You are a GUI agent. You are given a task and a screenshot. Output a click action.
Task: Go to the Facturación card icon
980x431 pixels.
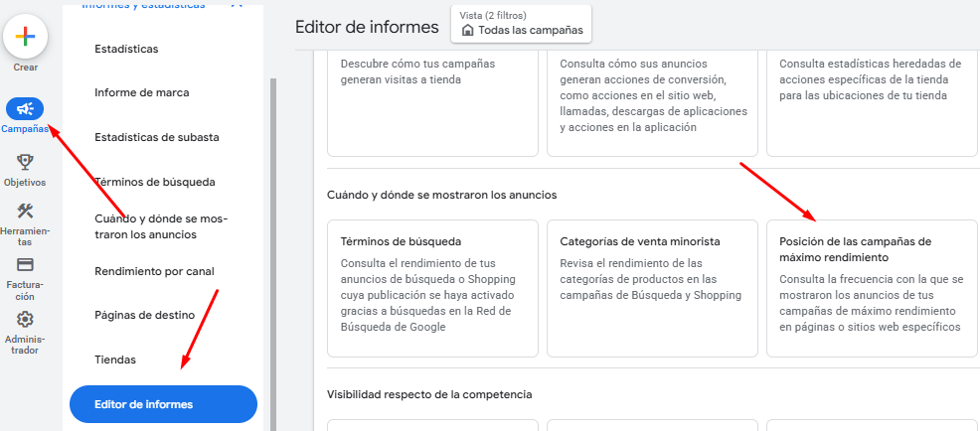pos(25,265)
